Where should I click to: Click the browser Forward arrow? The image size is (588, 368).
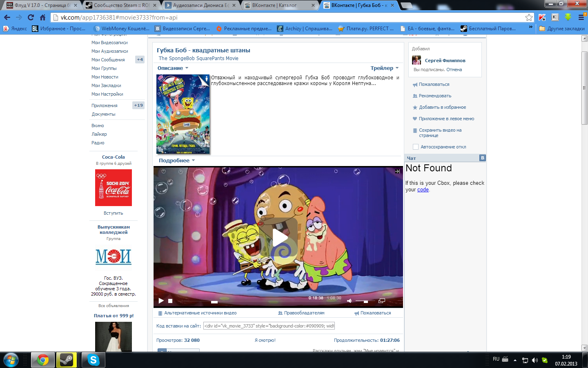(19, 17)
